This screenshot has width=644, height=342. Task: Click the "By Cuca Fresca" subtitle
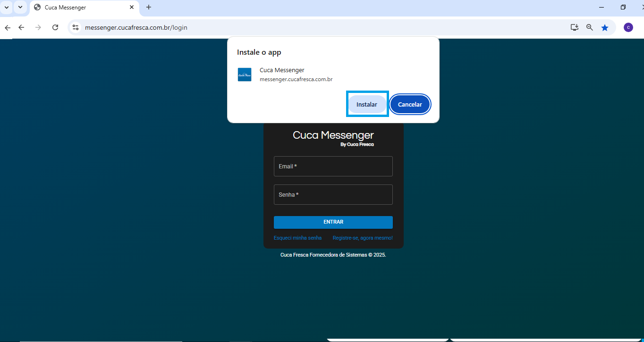point(357,144)
